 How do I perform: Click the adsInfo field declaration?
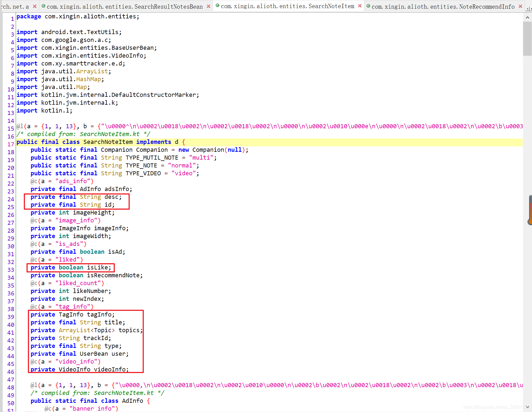click(x=81, y=189)
